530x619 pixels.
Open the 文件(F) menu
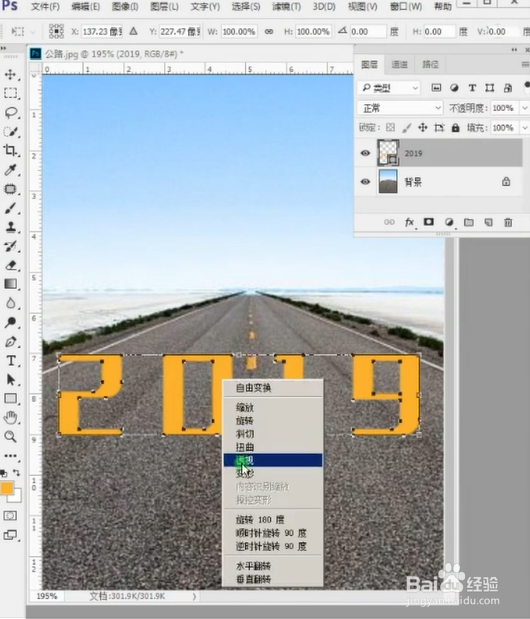coord(45,7)
